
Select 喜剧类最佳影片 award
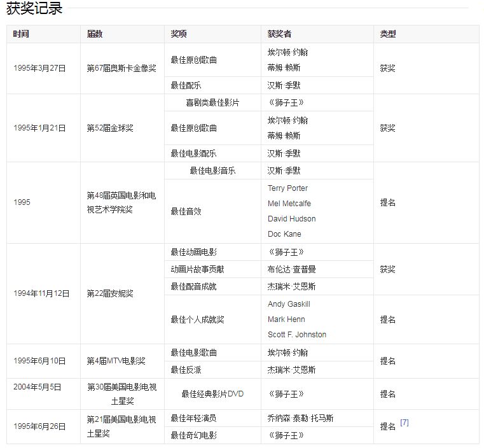click(x=212, y=102)
